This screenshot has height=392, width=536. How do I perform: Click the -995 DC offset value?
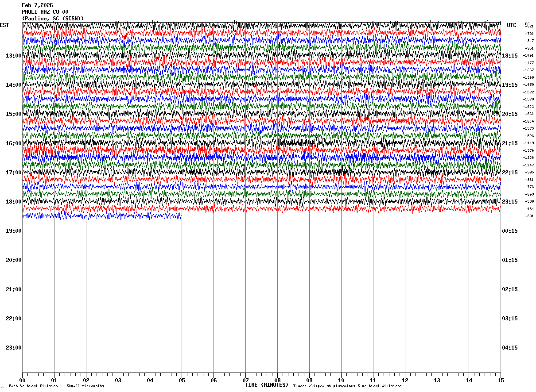529,173
